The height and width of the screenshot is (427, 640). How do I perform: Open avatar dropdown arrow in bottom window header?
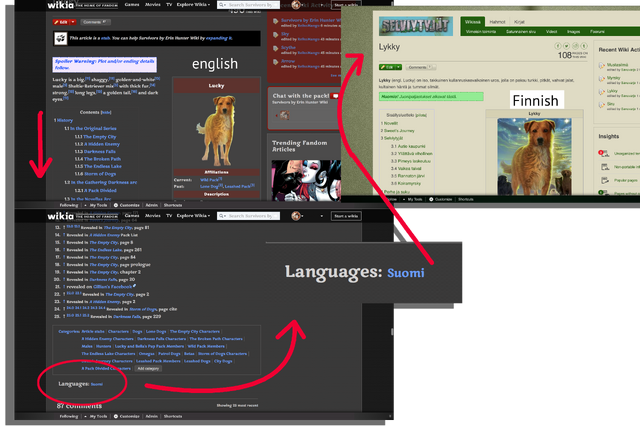(322, 216)
